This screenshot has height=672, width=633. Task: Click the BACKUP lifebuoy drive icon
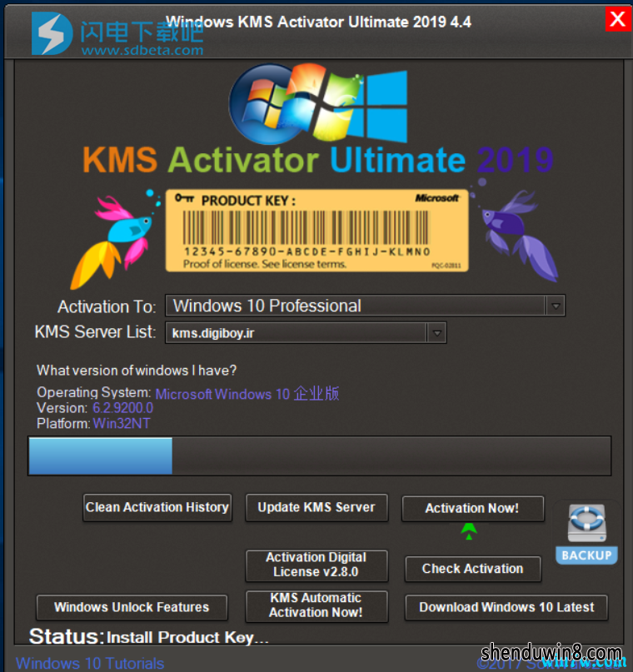(586, 534)
